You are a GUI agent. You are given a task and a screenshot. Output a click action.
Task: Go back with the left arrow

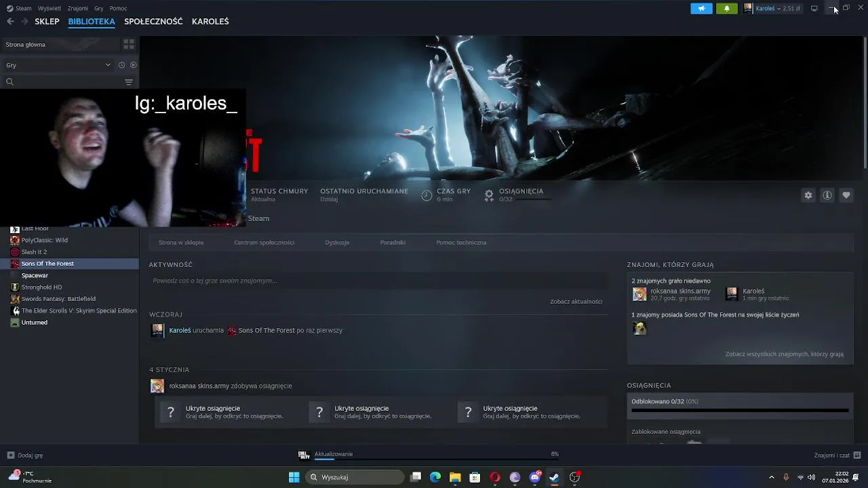(10, 22)
